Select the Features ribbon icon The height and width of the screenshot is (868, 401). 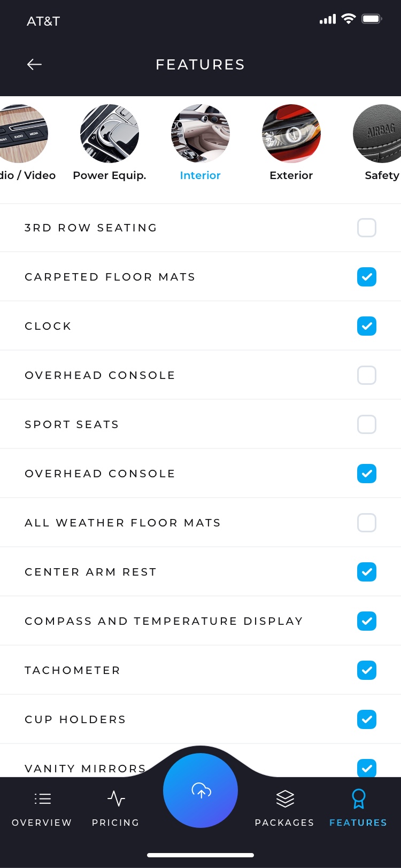358,799
